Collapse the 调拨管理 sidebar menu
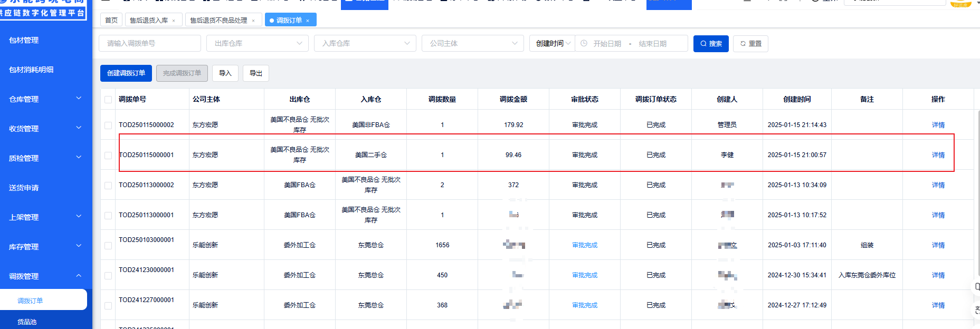This screenshot has height=329, width=980. point(45,276)
